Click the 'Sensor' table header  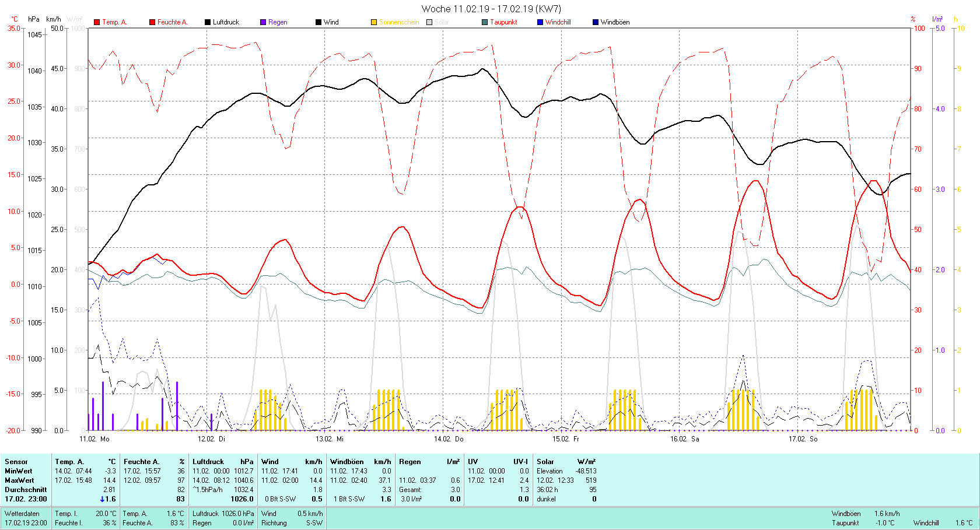pyautogui.click(x=16, y=462)
